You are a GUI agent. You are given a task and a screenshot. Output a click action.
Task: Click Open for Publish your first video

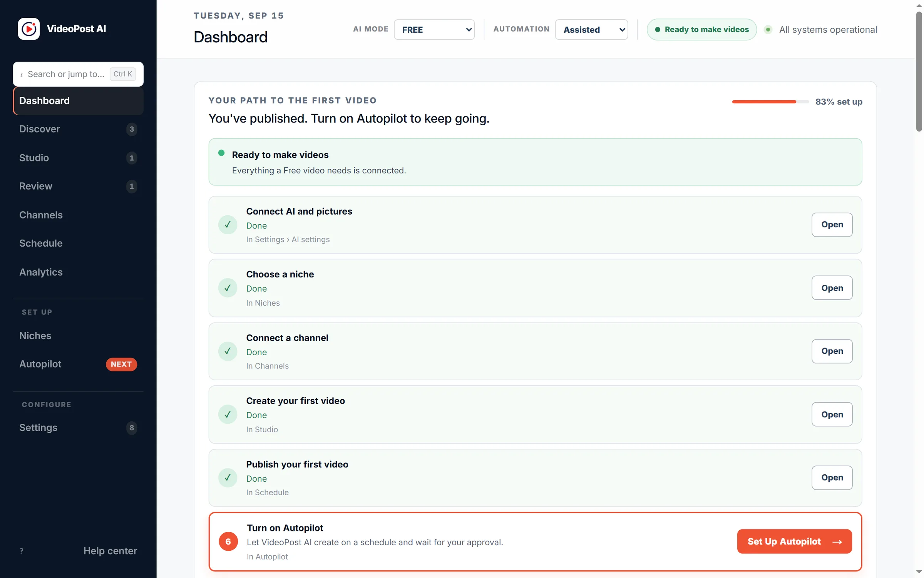pos(832,478)
